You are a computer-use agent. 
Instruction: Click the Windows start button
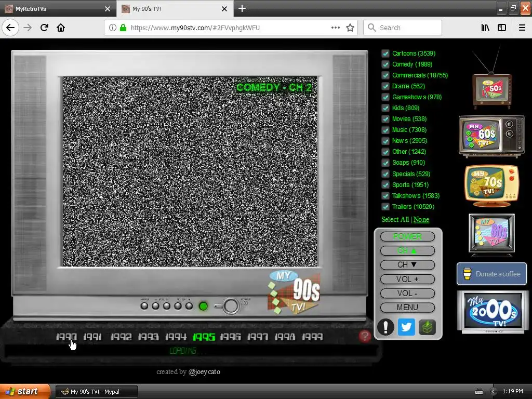24,392
